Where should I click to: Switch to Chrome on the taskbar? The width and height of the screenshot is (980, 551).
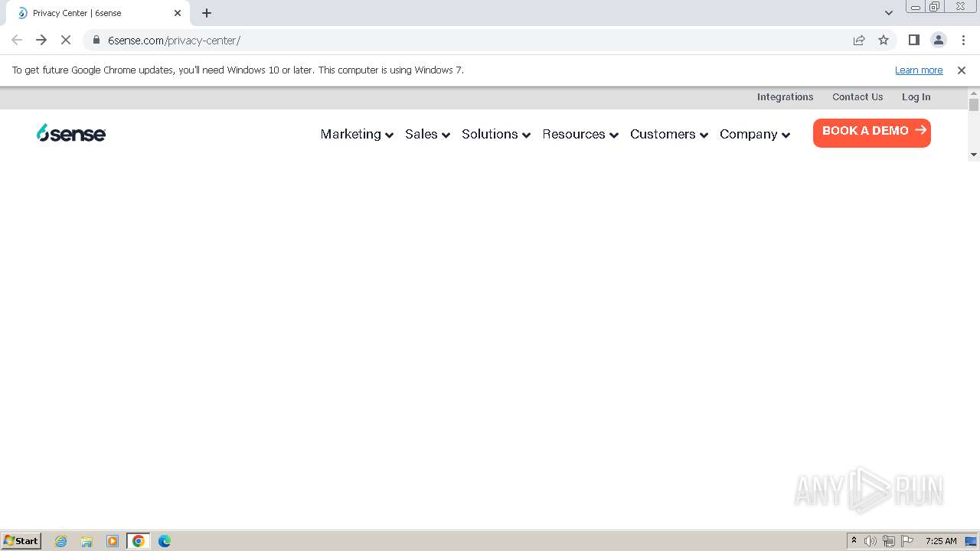[139, 541]
